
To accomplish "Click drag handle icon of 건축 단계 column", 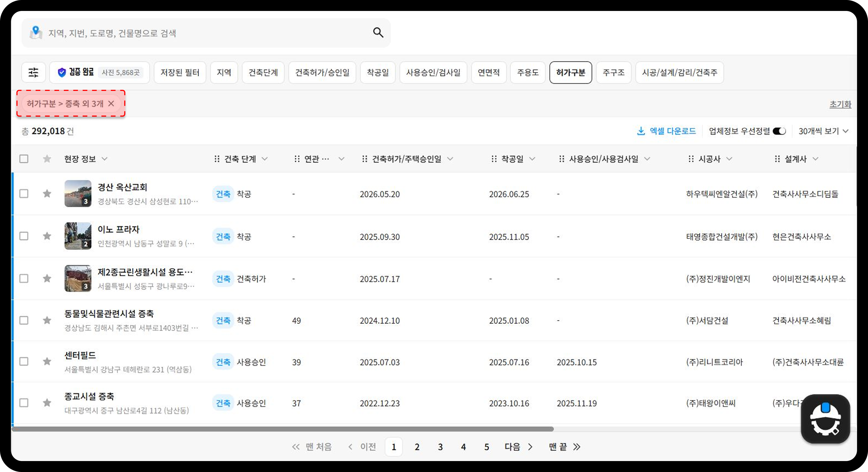I will click(x=217, y=159).
